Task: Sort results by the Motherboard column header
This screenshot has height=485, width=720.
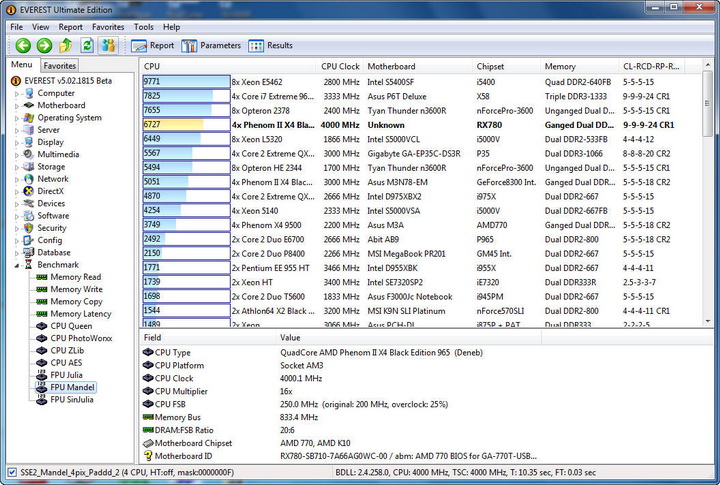Action: pos(417,67)
